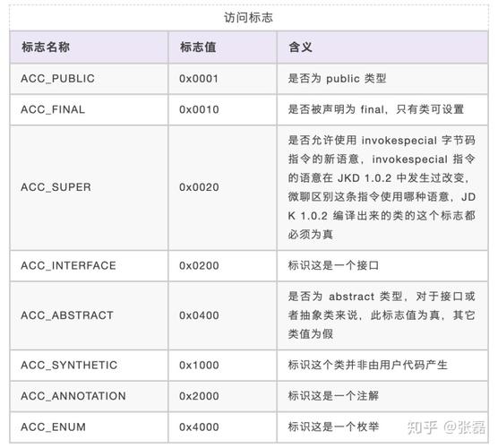Click the value 0x1000

click(x=199, y=365)
